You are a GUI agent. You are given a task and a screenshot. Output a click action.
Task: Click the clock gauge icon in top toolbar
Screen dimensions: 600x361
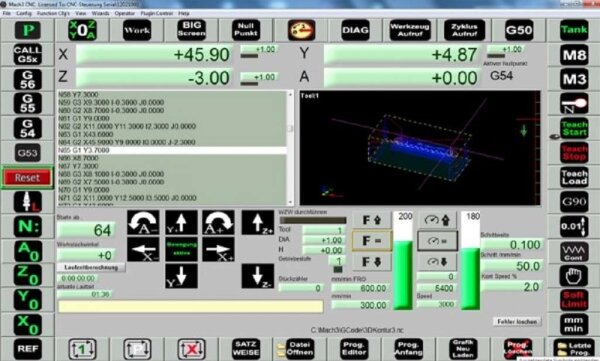tap(301, 30)
